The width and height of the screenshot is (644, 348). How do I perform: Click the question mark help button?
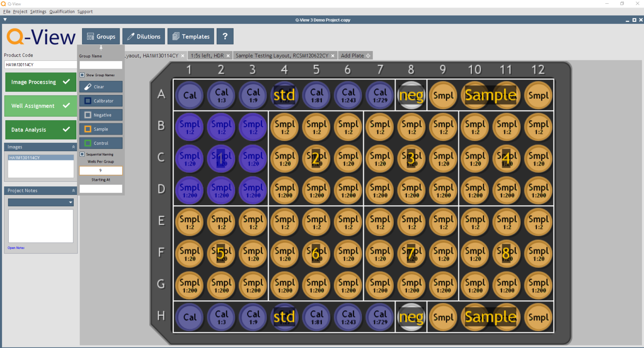point(225,36)
